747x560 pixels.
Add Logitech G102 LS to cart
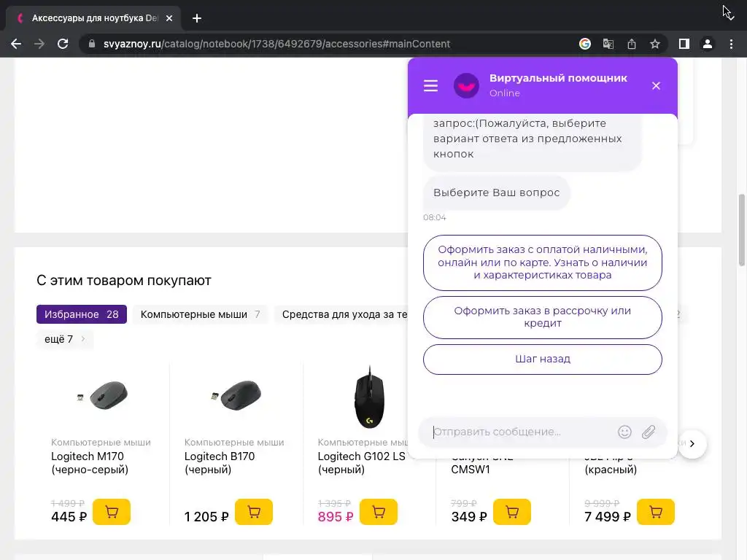[379, 512]
